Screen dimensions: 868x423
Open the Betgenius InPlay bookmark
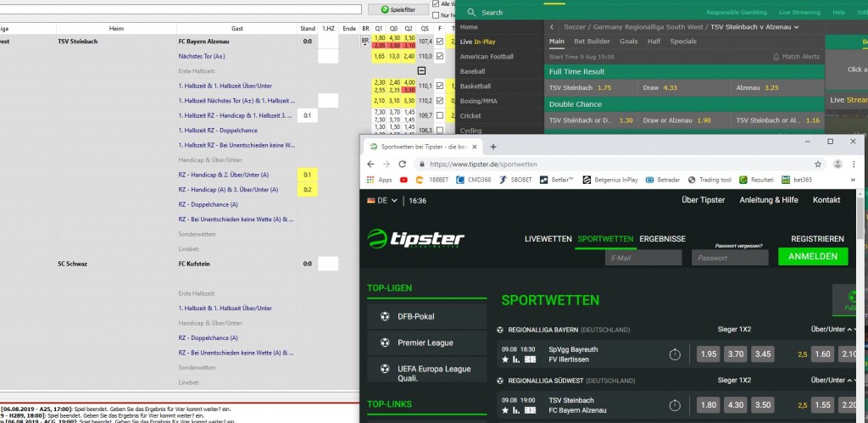coord(610,180)
